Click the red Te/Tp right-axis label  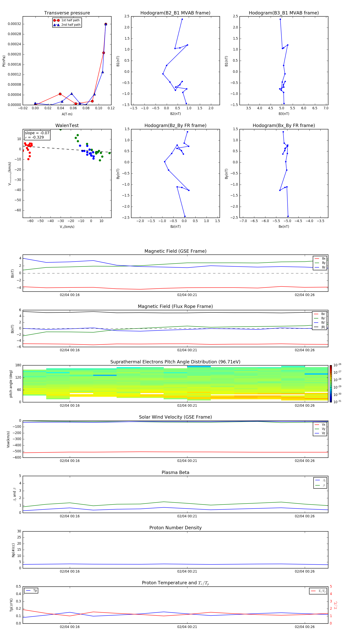coord(336,605)
